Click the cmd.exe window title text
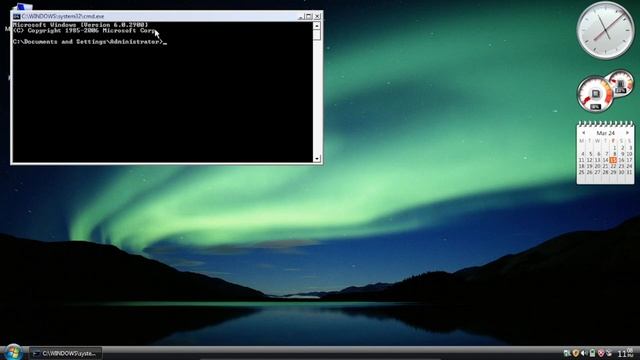 point(63,16)
